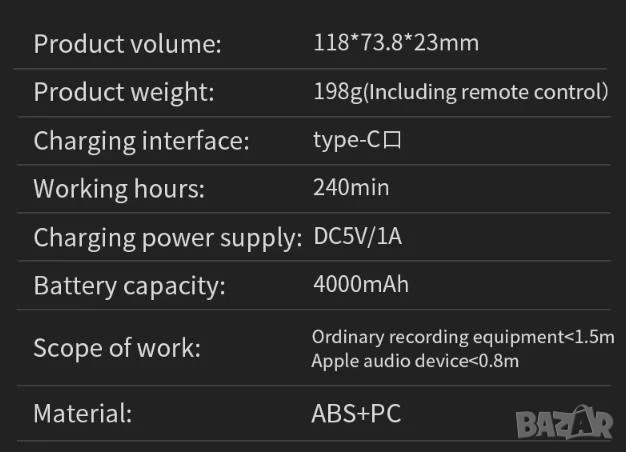Select the Material label
This screenshot has height=452, width=626.
(83, 413)
